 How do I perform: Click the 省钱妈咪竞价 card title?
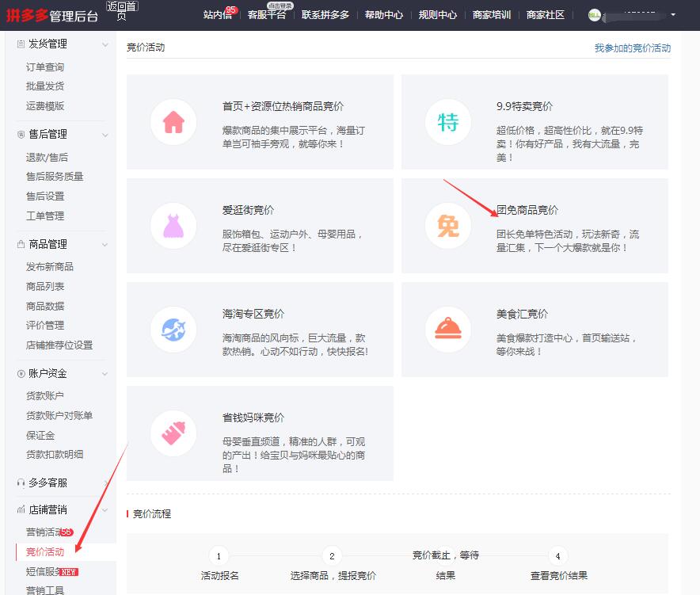click(x=253, y=418)
